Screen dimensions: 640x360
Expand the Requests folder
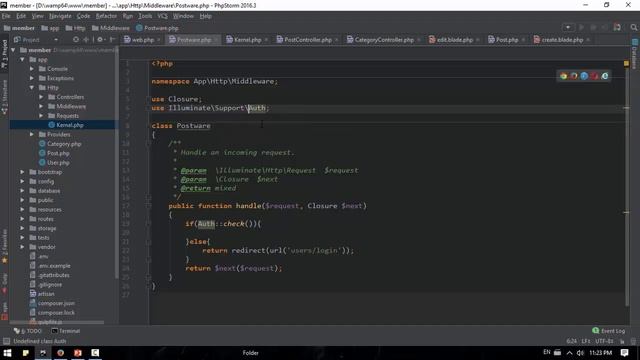point(41,116)
